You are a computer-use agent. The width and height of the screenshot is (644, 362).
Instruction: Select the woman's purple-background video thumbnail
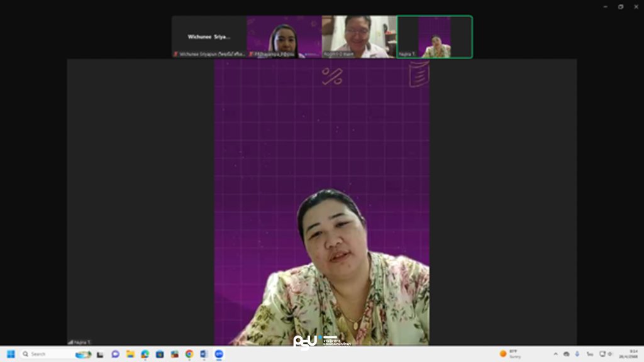284,37
